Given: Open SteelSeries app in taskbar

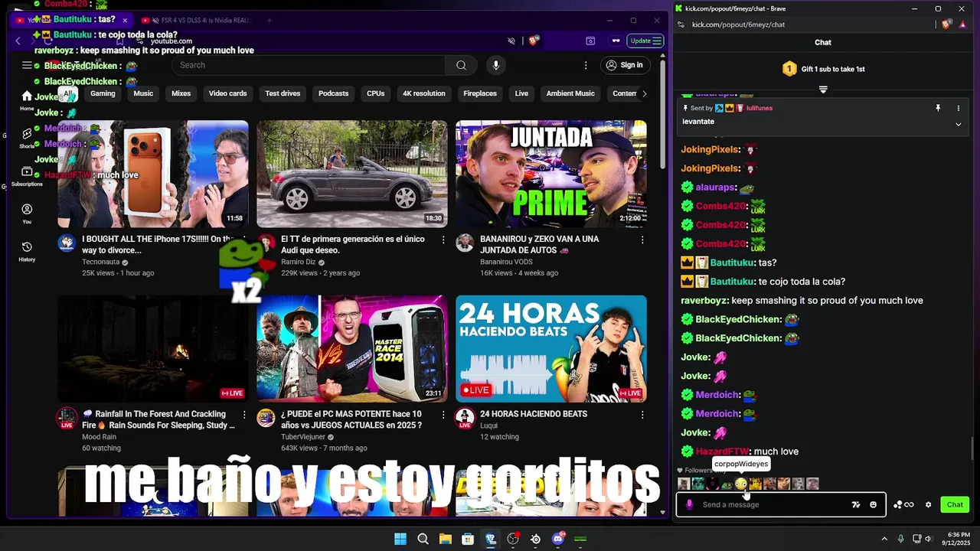Looking at the screenshot, I should (x=535, y=539).
